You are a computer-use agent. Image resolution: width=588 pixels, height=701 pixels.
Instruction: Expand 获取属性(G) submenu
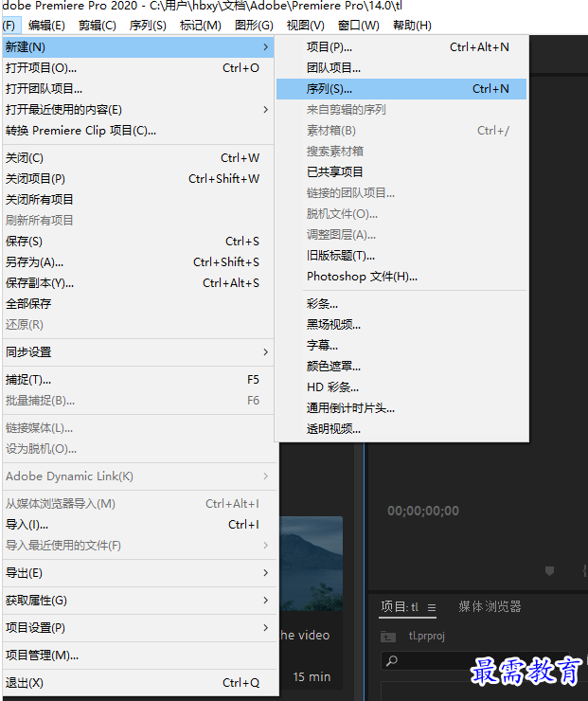(x=138, y=601)
